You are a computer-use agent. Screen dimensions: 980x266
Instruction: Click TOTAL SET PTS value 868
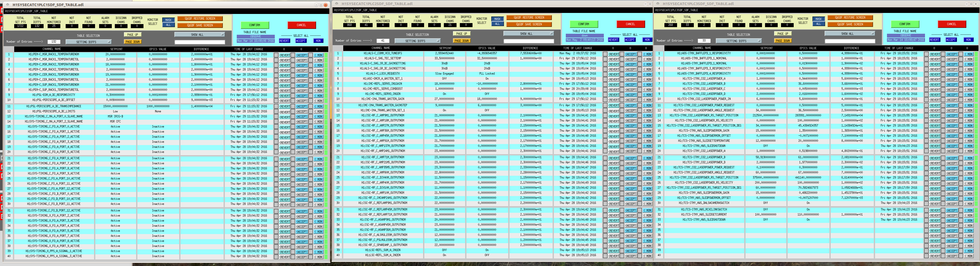(349, 25)
